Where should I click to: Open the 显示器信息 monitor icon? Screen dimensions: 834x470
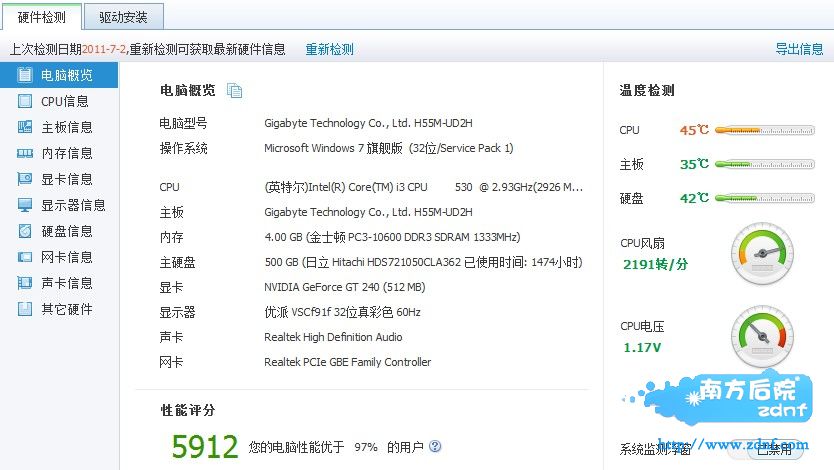coord(24,205)
